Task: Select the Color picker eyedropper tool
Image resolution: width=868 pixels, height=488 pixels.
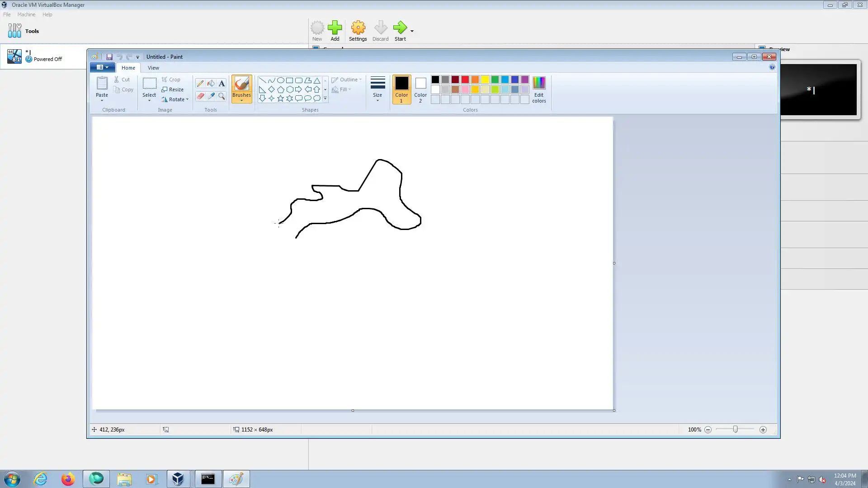Action: tap(211, 96)
